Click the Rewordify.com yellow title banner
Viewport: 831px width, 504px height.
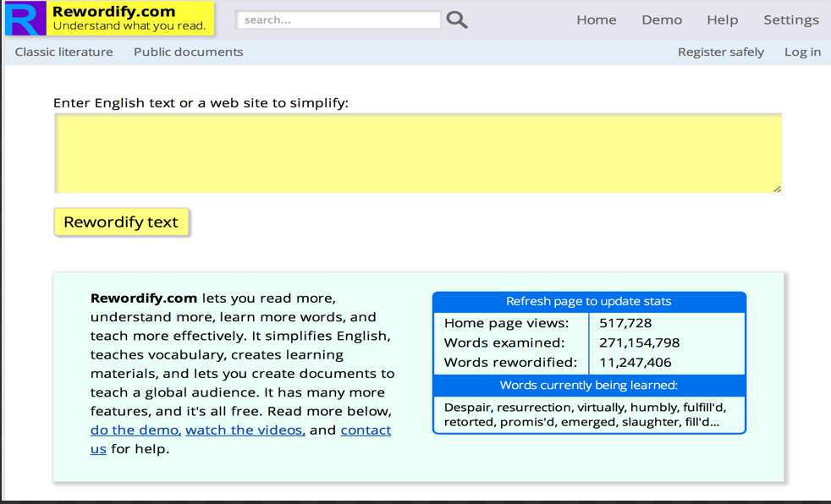tap(130, 19)
